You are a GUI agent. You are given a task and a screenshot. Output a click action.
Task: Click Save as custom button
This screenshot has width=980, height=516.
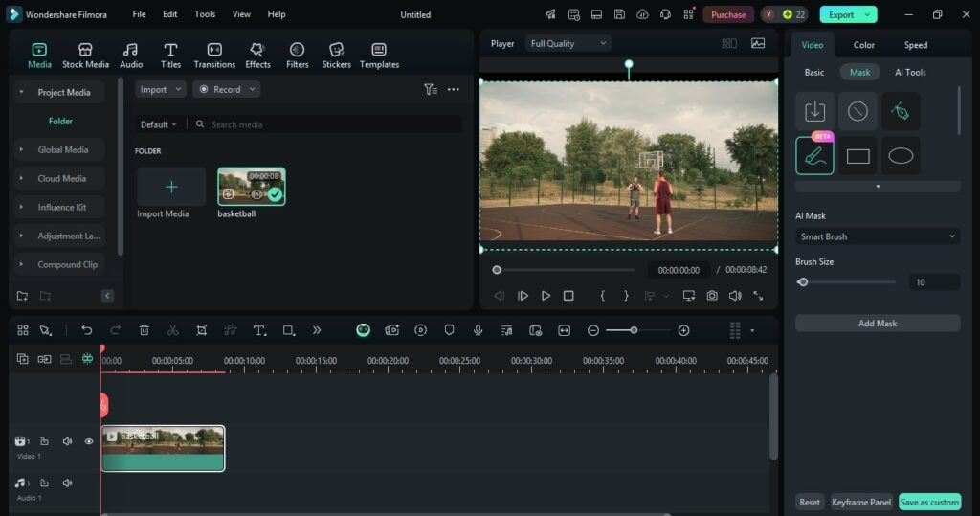pyautogui.click(x=929, y=502)
